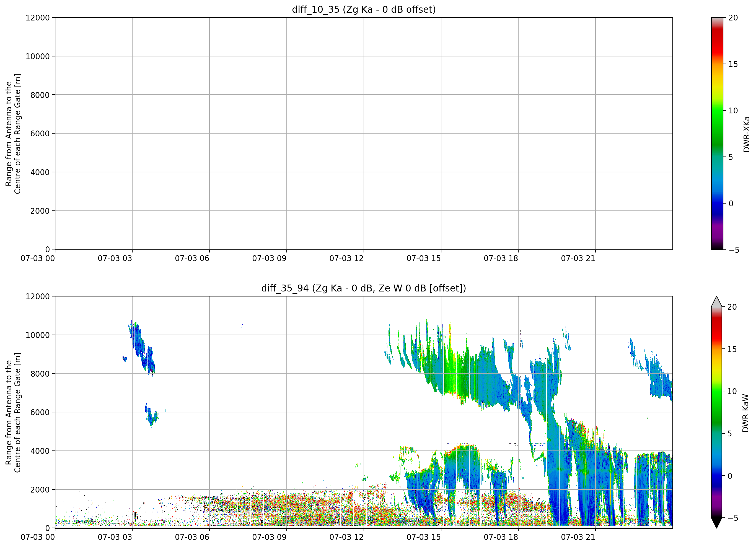Click the 2000 y-tick on the diff_10_35 plot

pos(40,211)
